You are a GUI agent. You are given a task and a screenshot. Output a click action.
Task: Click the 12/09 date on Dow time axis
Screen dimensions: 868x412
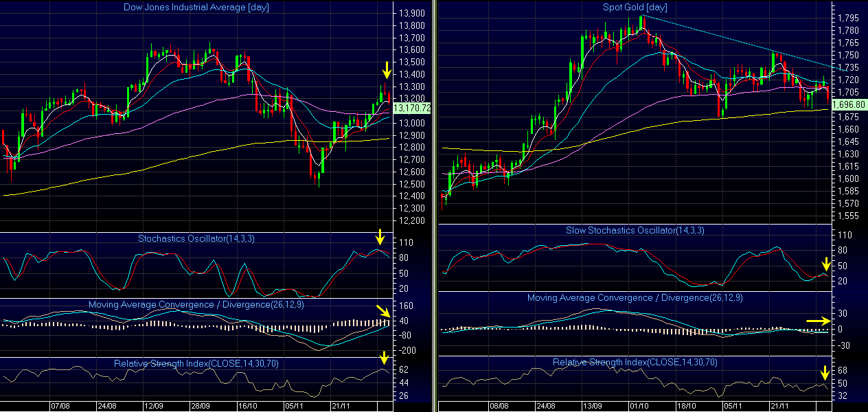(153, 406)
